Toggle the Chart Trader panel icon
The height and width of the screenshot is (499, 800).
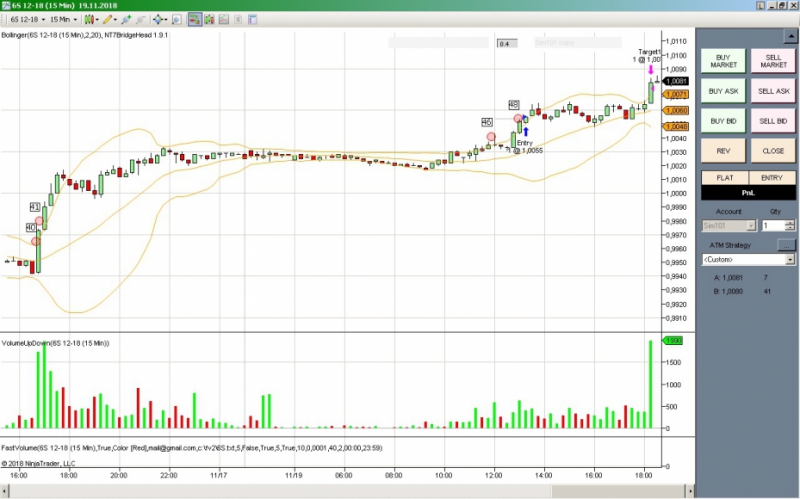tap(194, 19)
